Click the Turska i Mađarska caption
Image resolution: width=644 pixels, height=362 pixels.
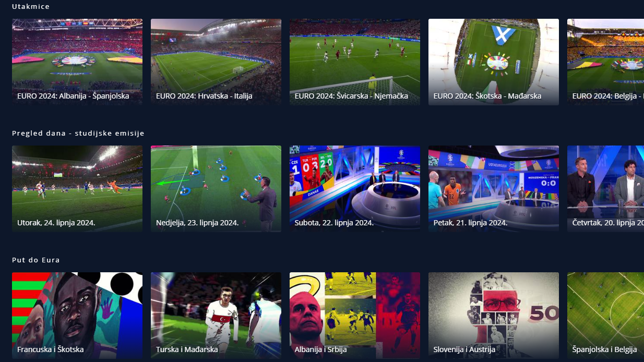(187, 349)
